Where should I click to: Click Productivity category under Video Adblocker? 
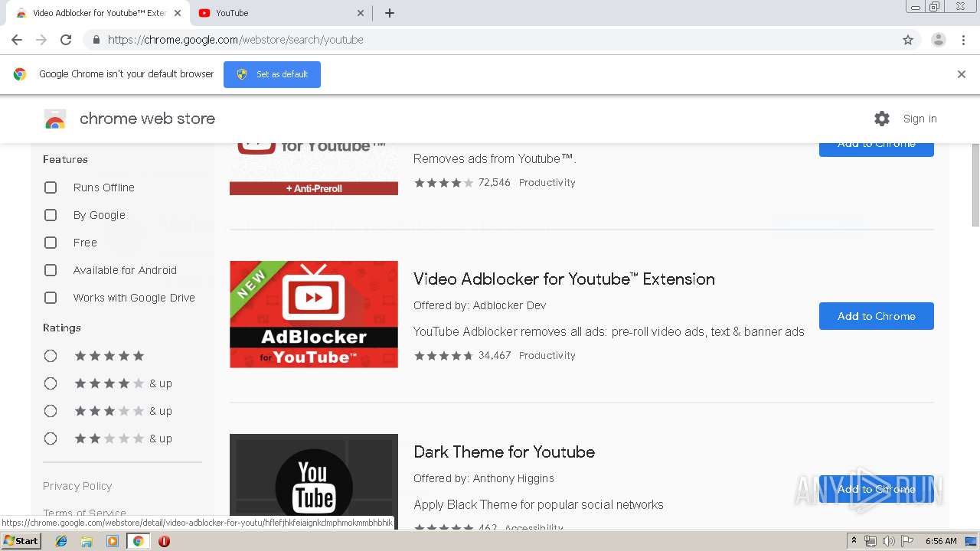[x=547, y=356]
